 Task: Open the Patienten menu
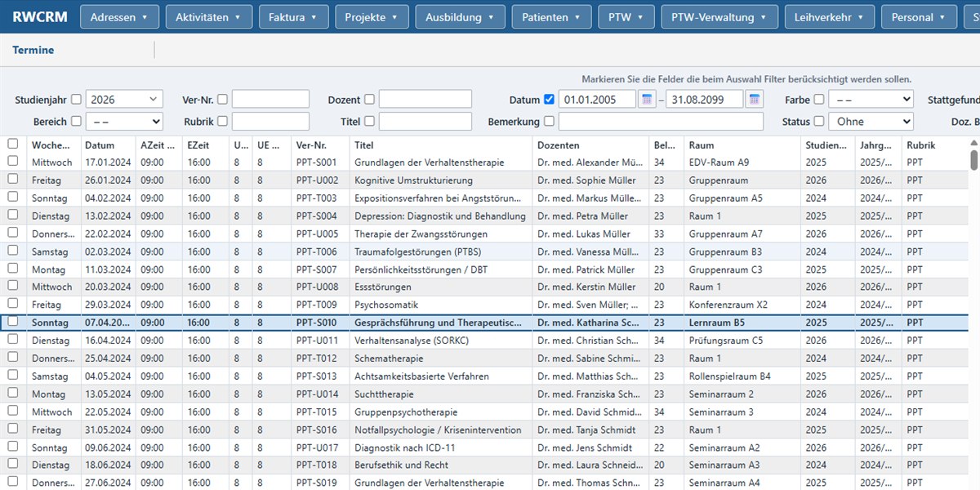(x=551, y=17)
